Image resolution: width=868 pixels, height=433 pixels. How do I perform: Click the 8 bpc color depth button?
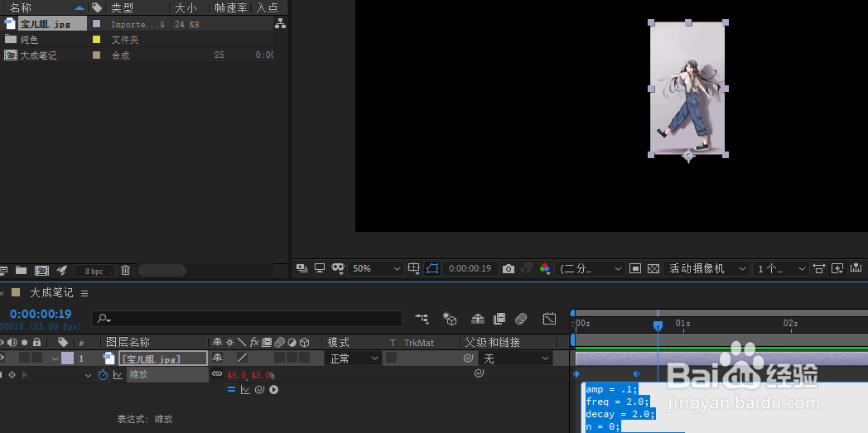pyautogui.click(x=94, y=271)
